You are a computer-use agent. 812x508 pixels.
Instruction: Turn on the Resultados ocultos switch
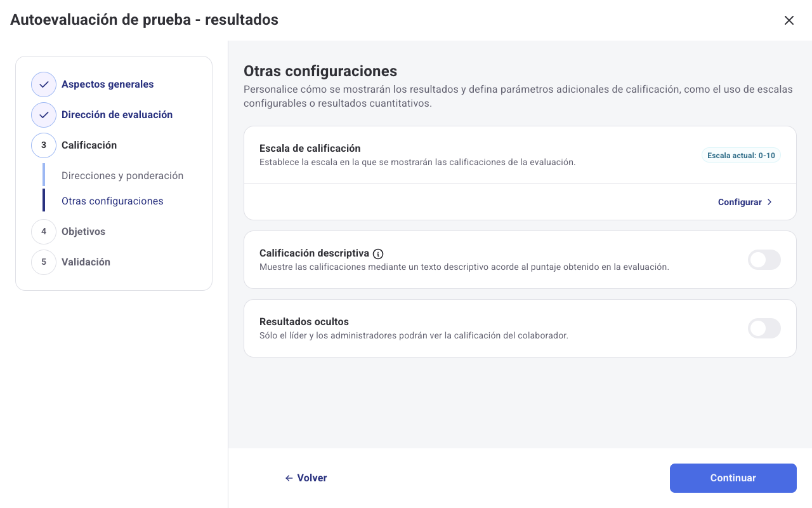pos(764,328)
